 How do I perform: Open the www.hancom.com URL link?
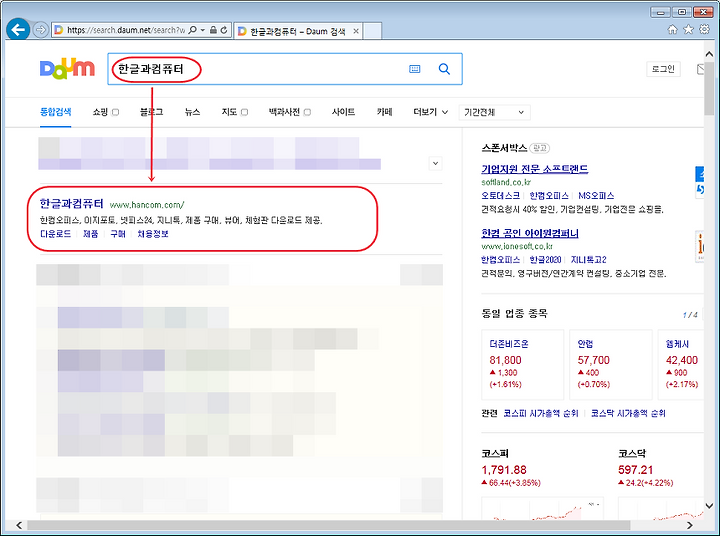click(147, 205)
